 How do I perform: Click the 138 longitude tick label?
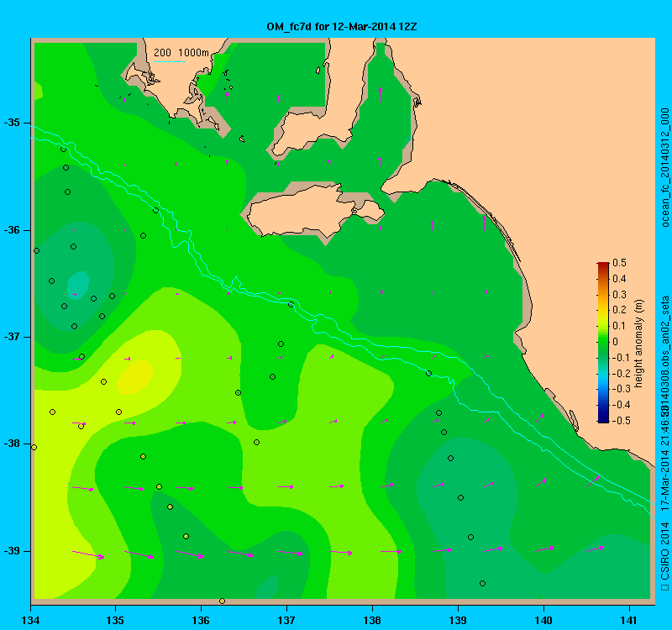coord(372,620)
